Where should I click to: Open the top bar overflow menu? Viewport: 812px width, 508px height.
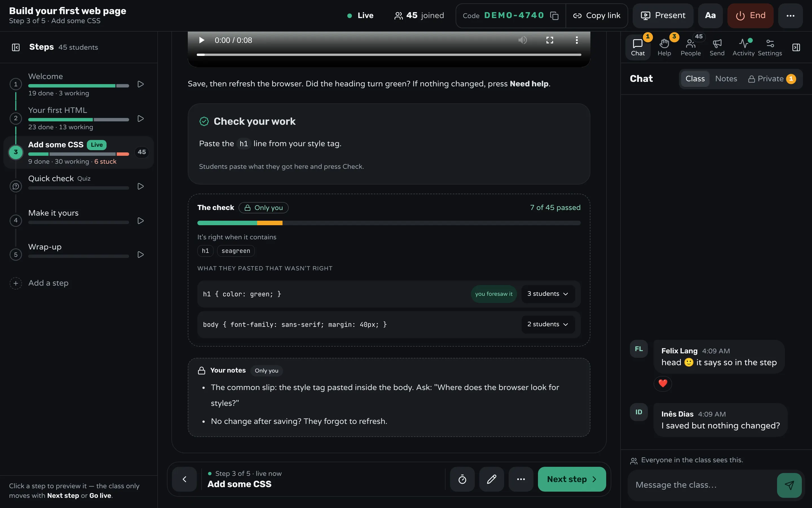tap(790, 16)
